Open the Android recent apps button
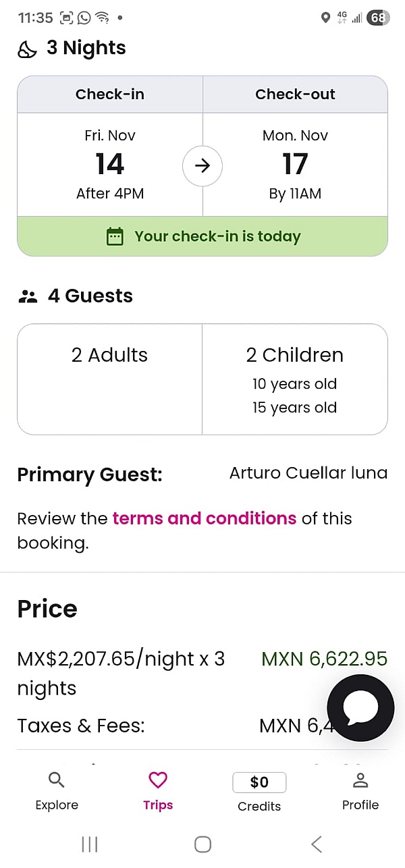The image size is (405, 868). [89, 844]
